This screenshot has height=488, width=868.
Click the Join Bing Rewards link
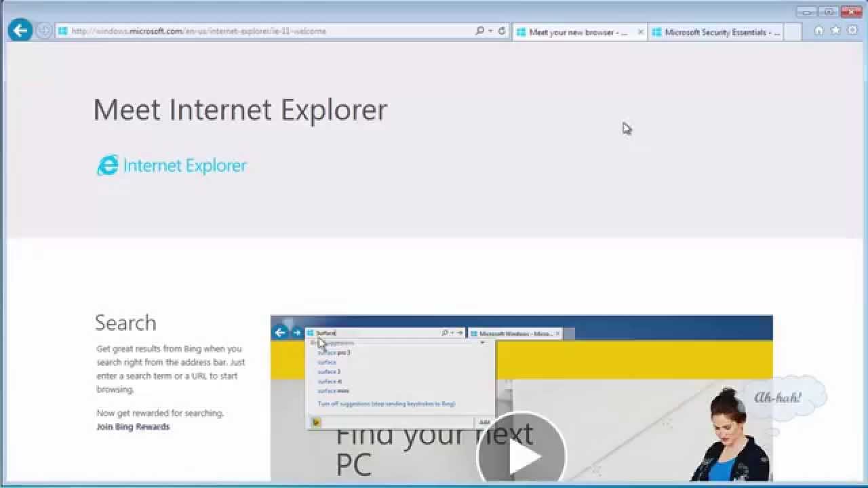[133, 426]
